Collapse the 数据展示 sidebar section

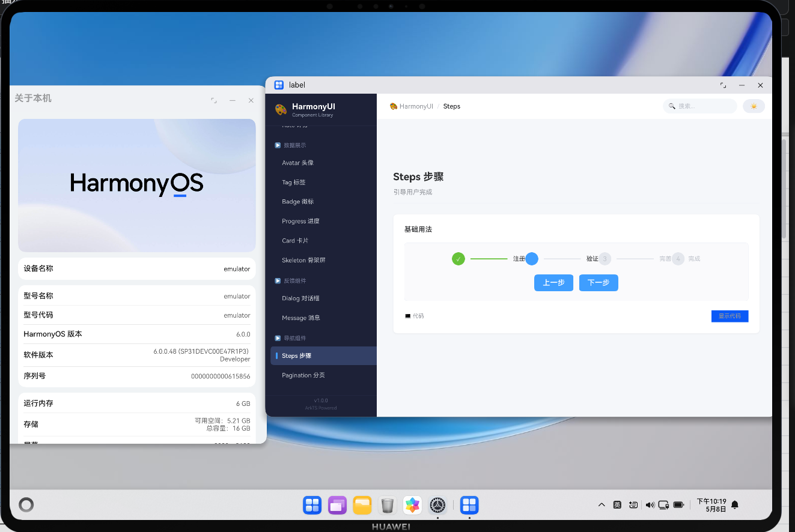click(290, 145)
